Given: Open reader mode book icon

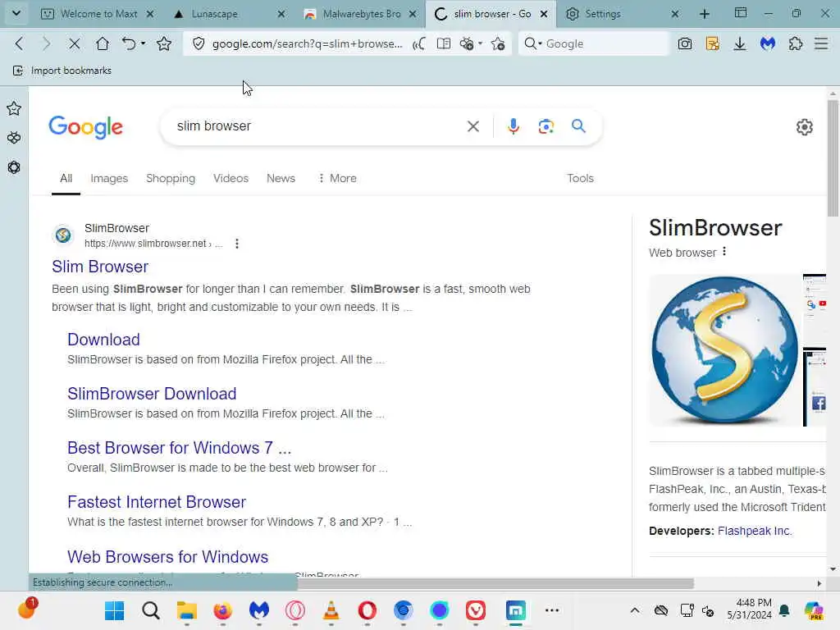Looking at the screenshot, I should click(444, 44).
